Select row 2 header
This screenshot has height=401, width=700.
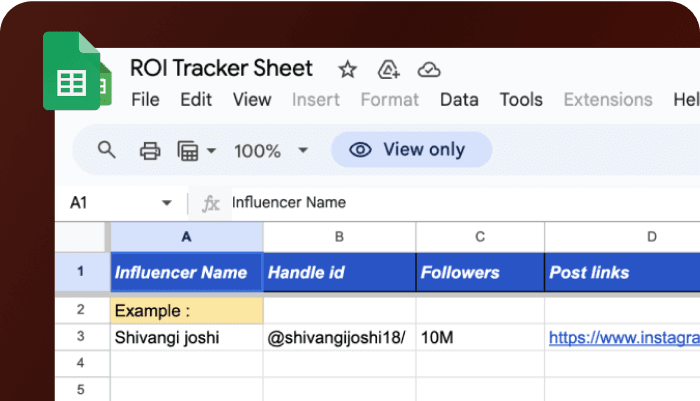[x=81, y=309]
